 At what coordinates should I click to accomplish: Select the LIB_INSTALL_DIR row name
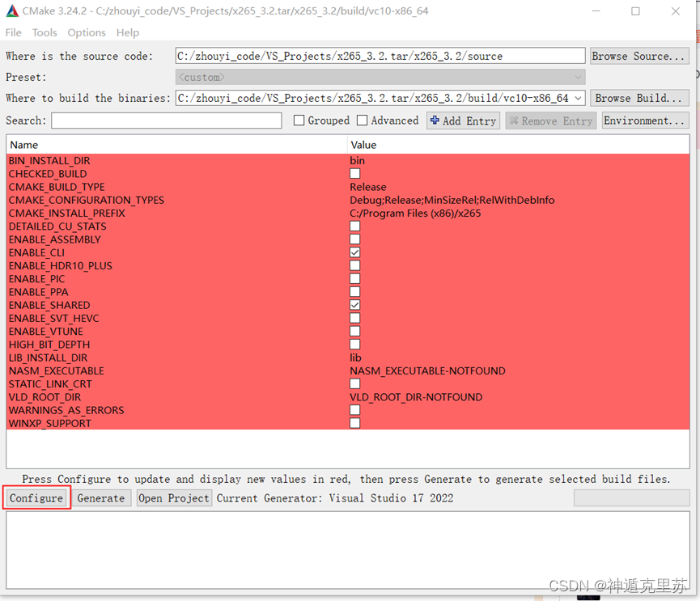coord(49,358)
